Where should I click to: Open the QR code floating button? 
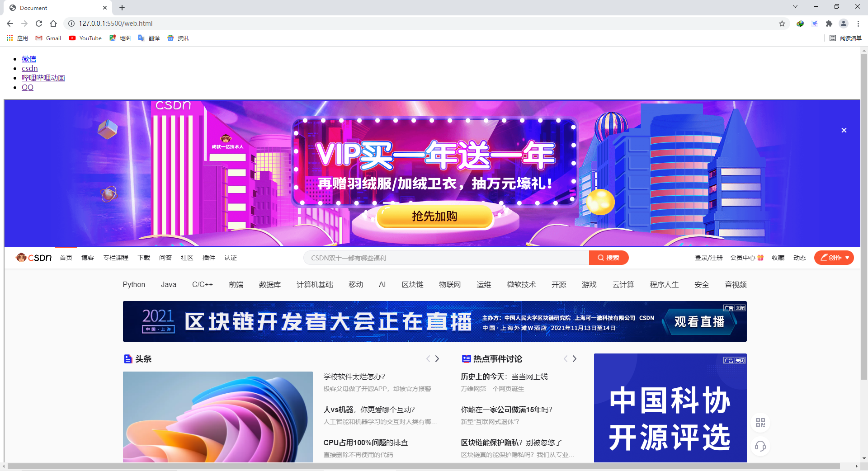(760, 423)
